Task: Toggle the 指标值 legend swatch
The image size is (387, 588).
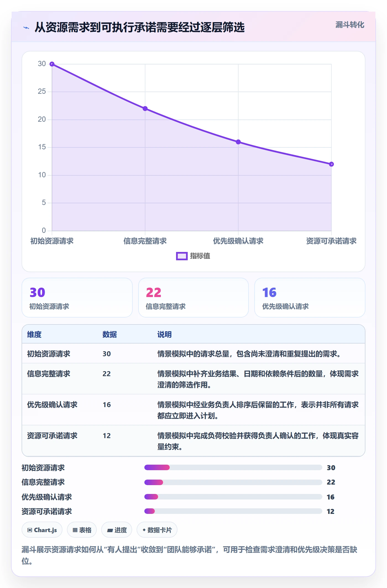Action: click(182, 256)
